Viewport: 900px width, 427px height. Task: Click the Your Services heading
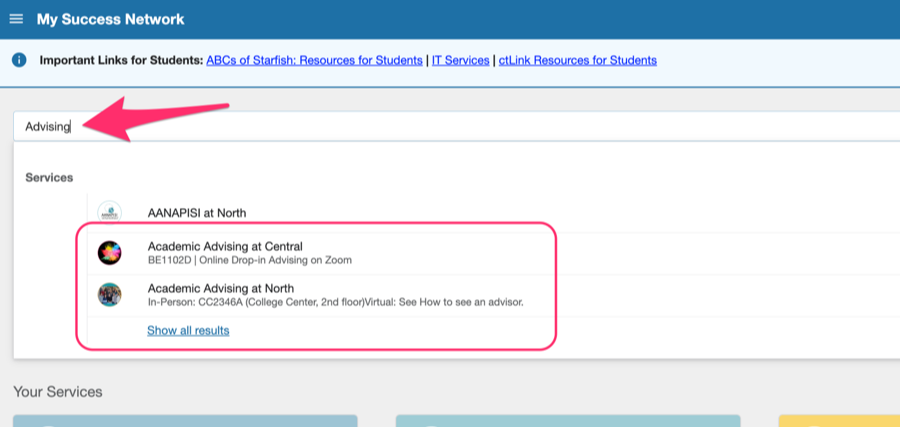[58, 392]
